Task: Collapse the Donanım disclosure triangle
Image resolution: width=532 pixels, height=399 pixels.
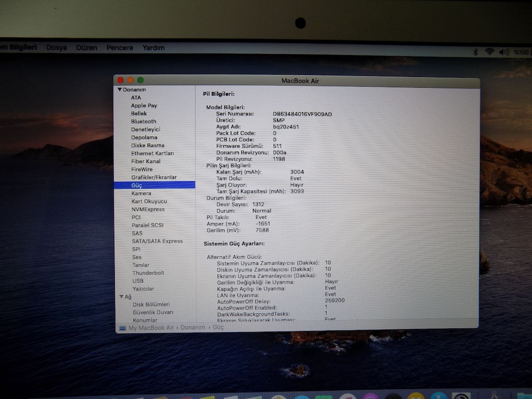Action: [119, 89]
